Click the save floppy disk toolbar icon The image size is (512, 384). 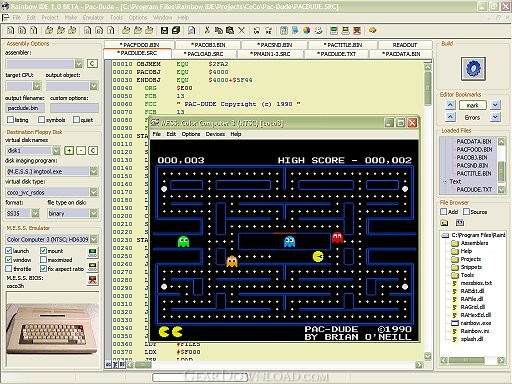click(x=164, y=31)
